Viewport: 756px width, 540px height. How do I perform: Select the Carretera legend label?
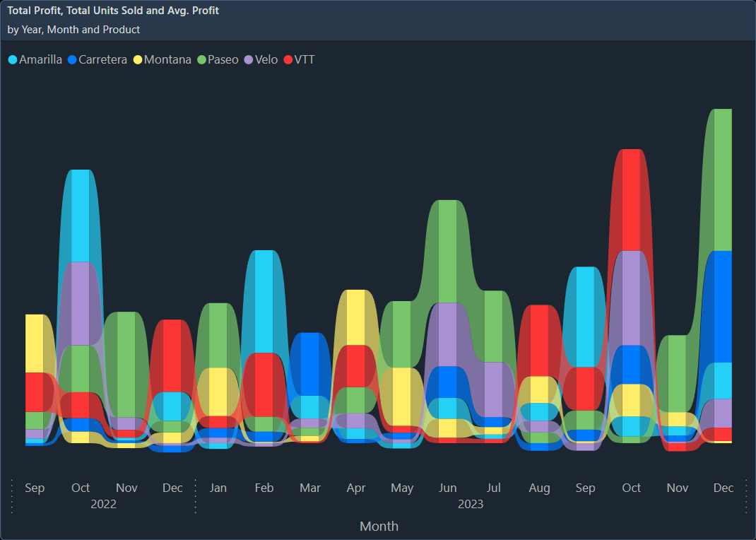click(102, 60)
